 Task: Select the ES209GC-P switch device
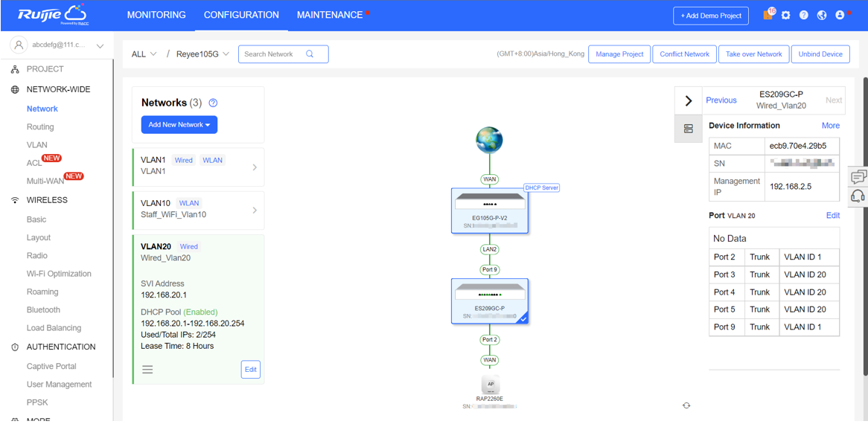(x=489, y=301)
